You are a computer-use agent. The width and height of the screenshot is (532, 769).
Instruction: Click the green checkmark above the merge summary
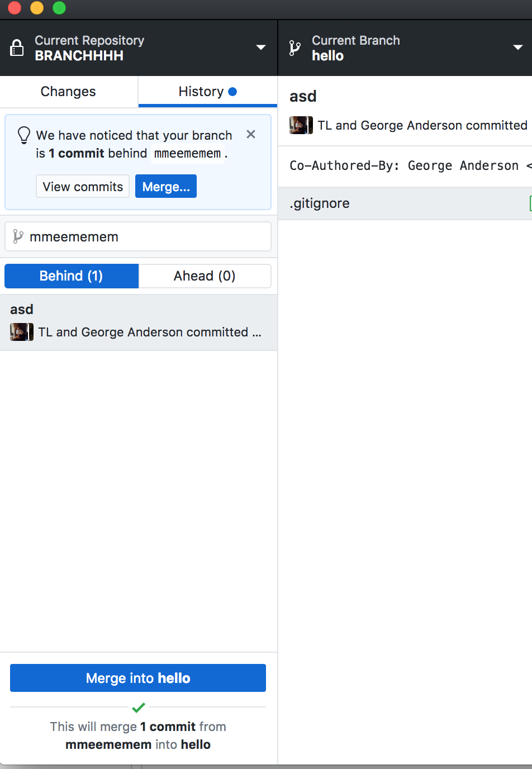138,708
